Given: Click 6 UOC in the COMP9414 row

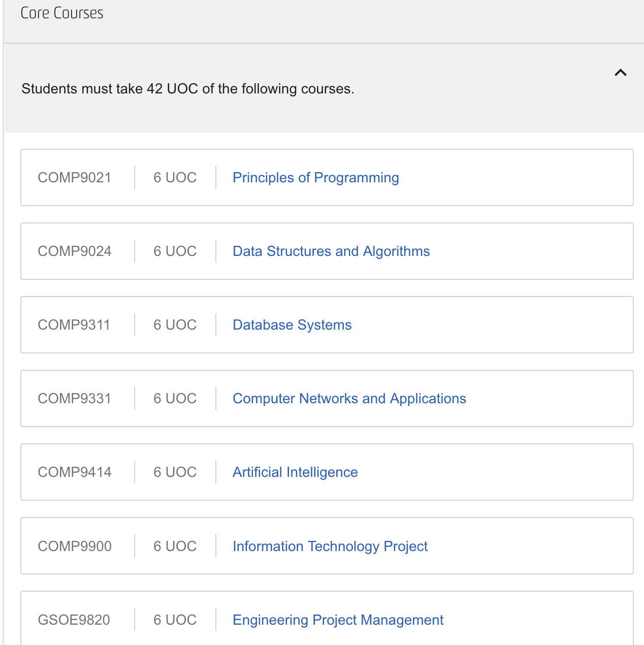Looking at the screenshot, I should [175, 472].
